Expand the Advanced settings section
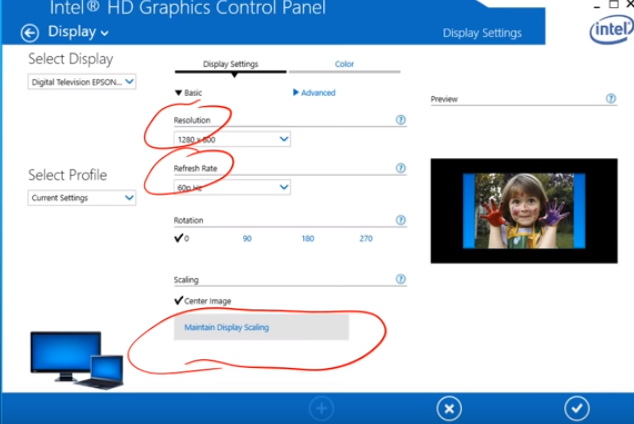634x424 pixels. click(x=314, y=93)
